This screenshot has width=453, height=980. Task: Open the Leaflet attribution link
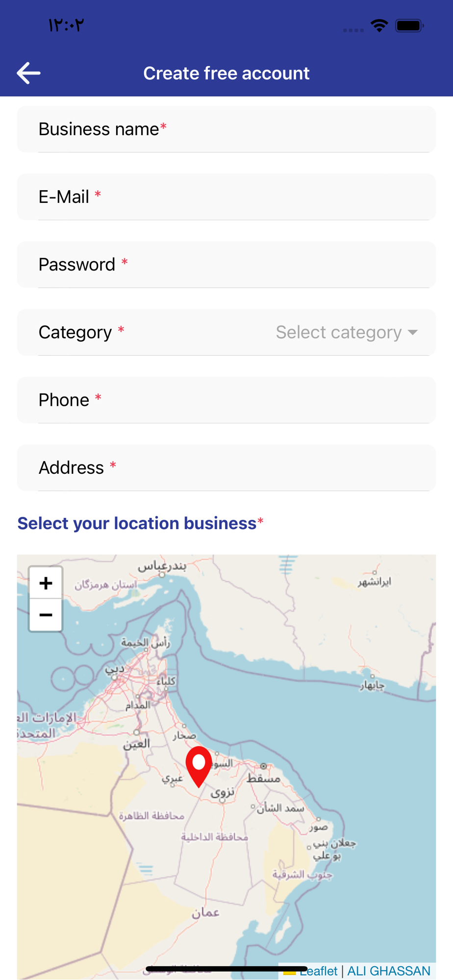point(320,971)
